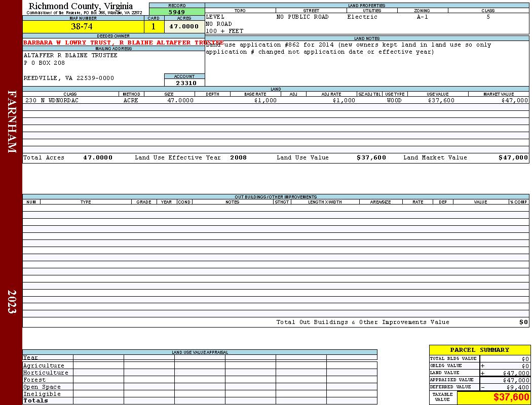This screenshot has height=405, width=532.
Task: Select the Market Value column header
Action: point(499,94)
